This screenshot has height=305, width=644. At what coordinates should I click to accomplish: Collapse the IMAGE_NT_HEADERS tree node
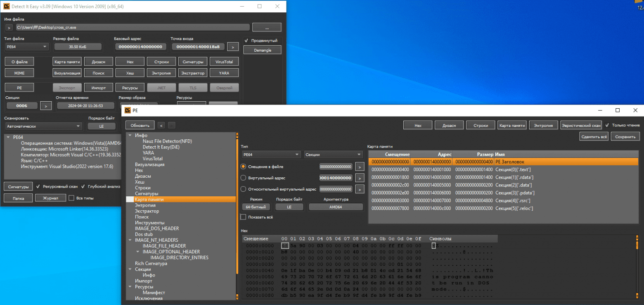130,240
